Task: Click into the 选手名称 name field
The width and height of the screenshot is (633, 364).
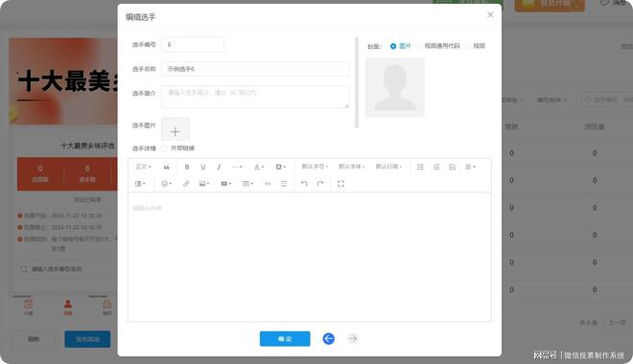Action: point(255,69)
